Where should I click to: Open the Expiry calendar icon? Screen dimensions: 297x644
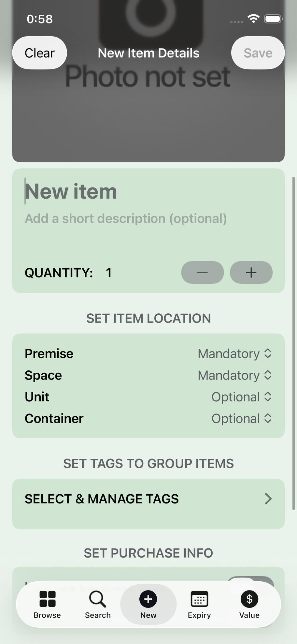[x=199, y=599]
